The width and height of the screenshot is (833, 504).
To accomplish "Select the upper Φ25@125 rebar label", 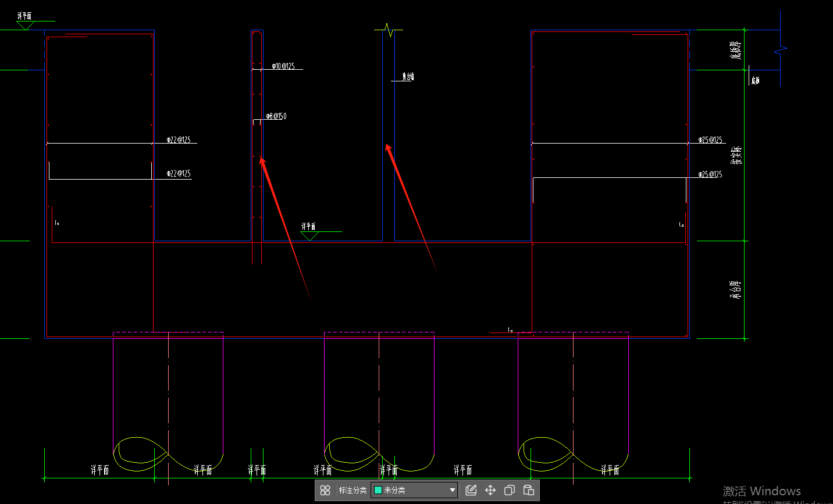I will pyautogui.click(x=710, y=140).
